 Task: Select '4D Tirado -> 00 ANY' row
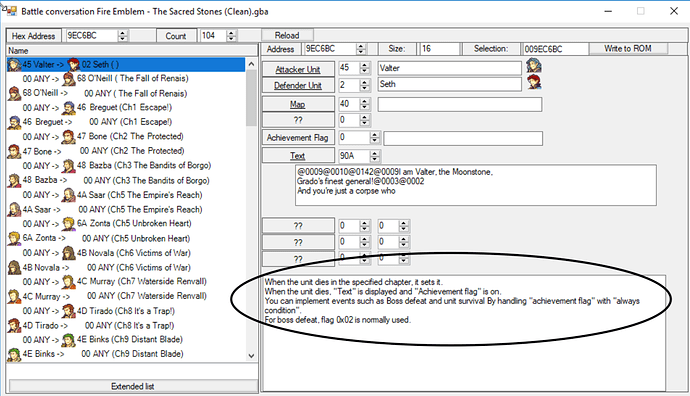pyautogui.click(x=126, y=326)
